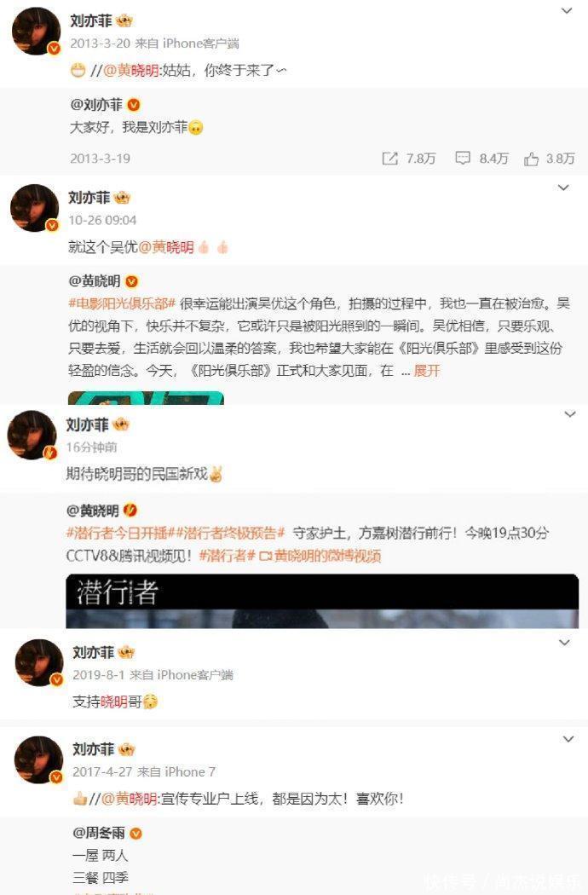Open hashtag #电影阳光俱乐部#

(122, 303)
